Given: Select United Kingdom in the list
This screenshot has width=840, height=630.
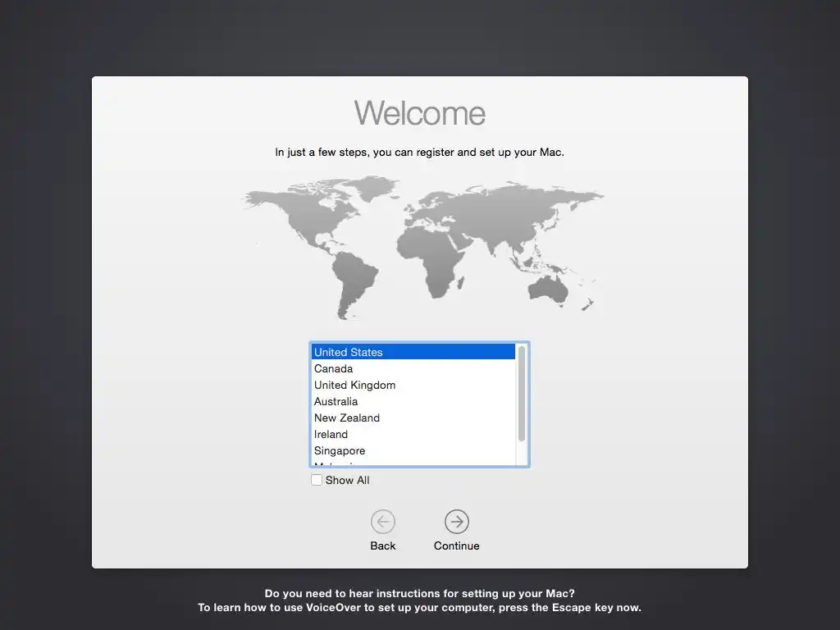Looking at the screenshot, I should 413,386.
